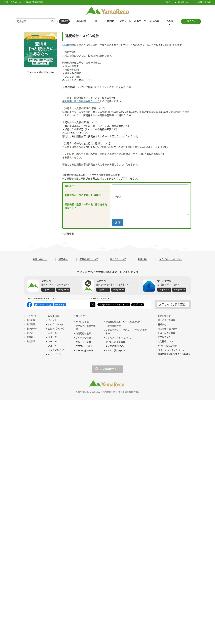Open プレミアムプラン footer link
215x644 pixels.
(57, 350)
